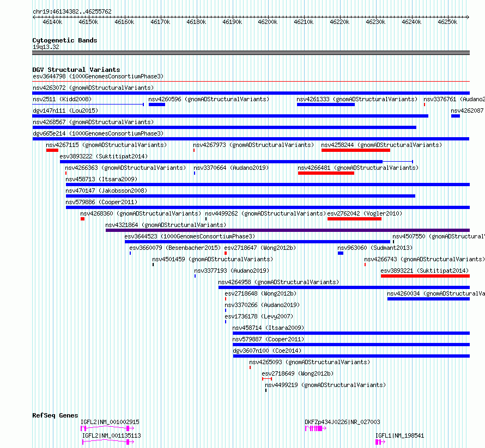Click the Cytogenetic Bands track title

coord(65,40)
